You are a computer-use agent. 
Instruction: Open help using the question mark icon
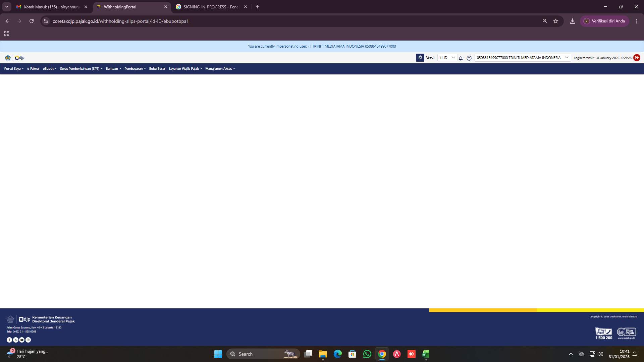[469, 58]
